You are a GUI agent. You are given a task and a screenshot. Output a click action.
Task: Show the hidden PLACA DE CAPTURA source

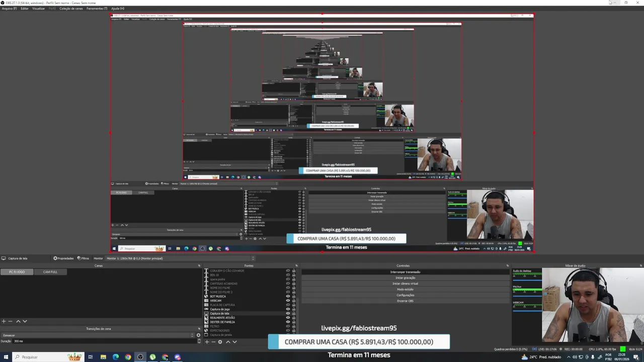(x=288, y=305)
